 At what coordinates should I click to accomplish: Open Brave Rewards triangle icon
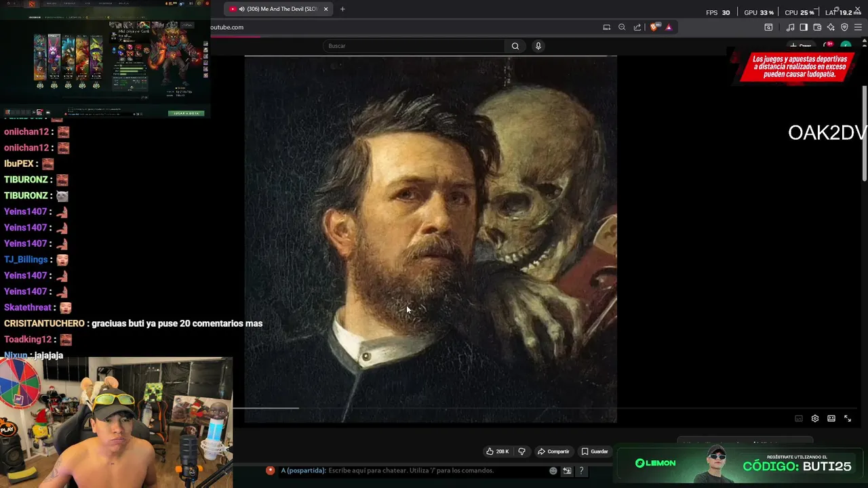[x=669, y=27]
